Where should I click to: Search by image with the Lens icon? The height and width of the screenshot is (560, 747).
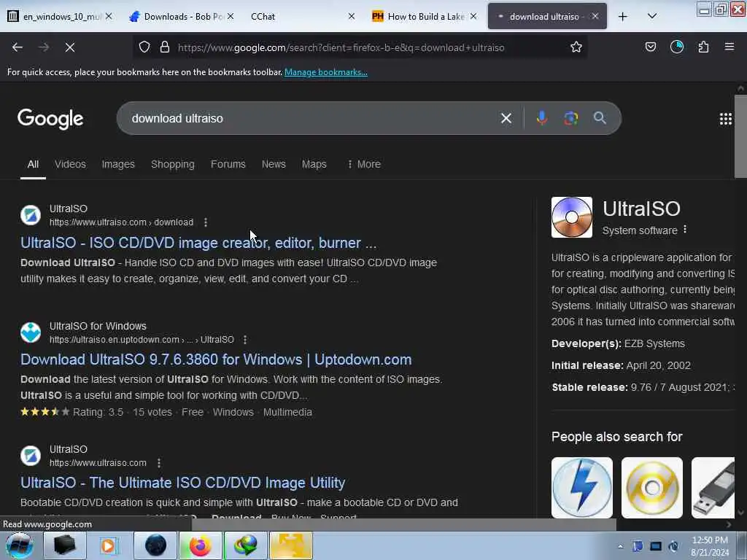coord(570,118)
